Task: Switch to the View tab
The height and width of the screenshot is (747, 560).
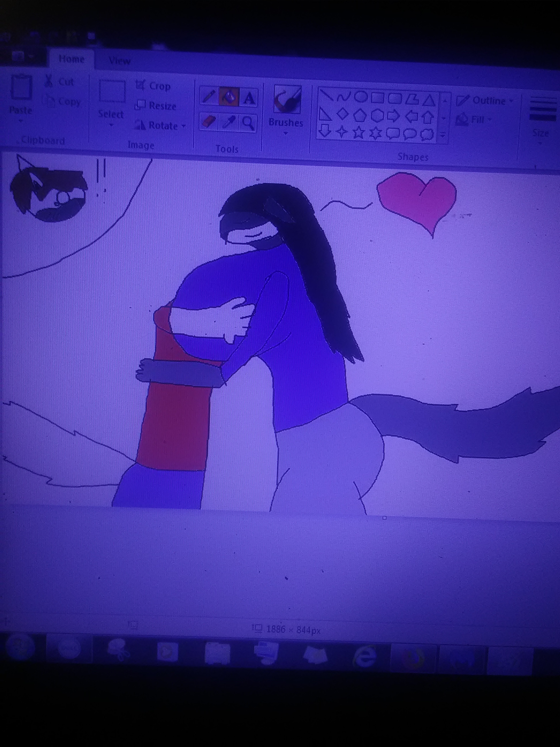Action: pos(119,61)
